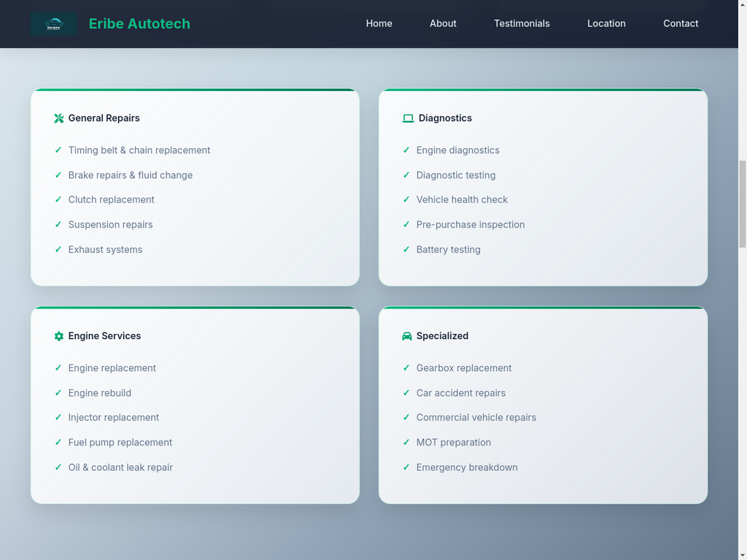Image resolution: width=747 pixels, height=560 pixels.
Task: Select the Timing belt & chain replacement item
Action: point(139,150)
